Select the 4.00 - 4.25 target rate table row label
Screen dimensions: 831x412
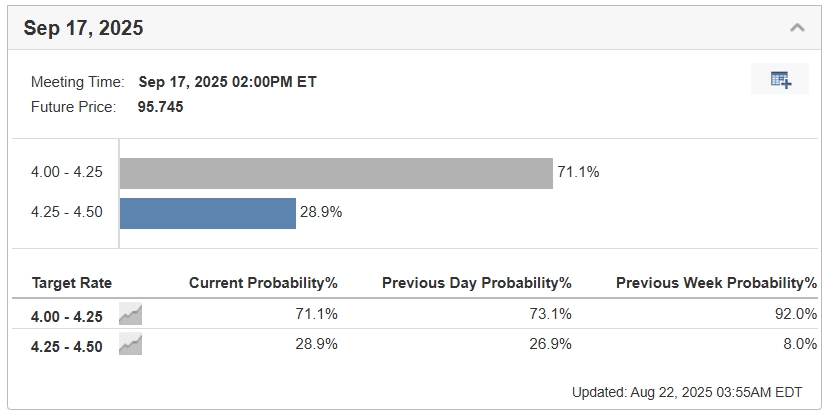(x=67, y=315)
